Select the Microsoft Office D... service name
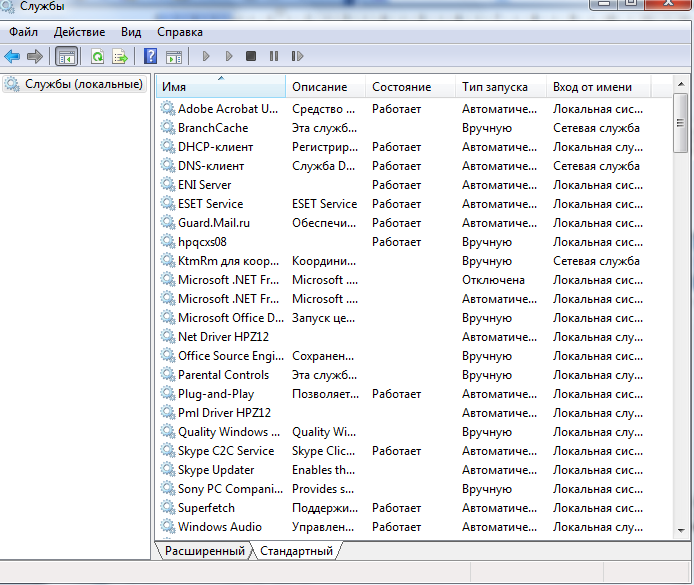The width and height of the screenshot is (694, 585). point(231,318)
